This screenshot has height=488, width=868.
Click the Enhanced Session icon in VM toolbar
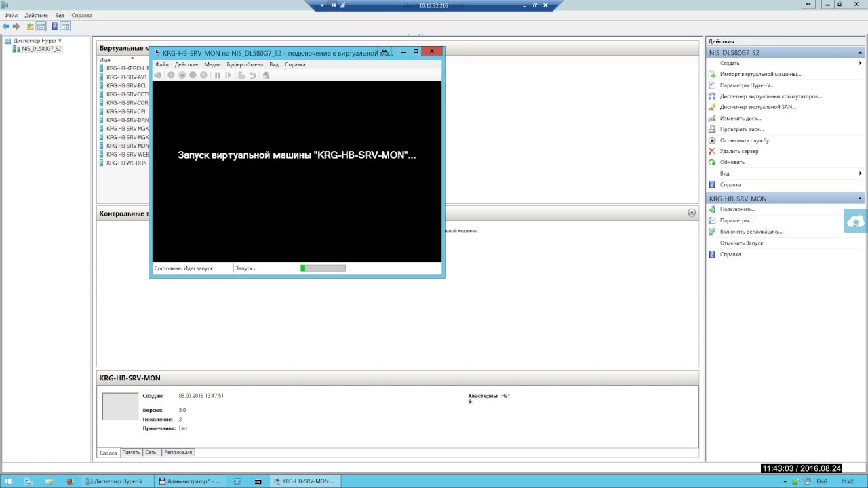[266, 75]
